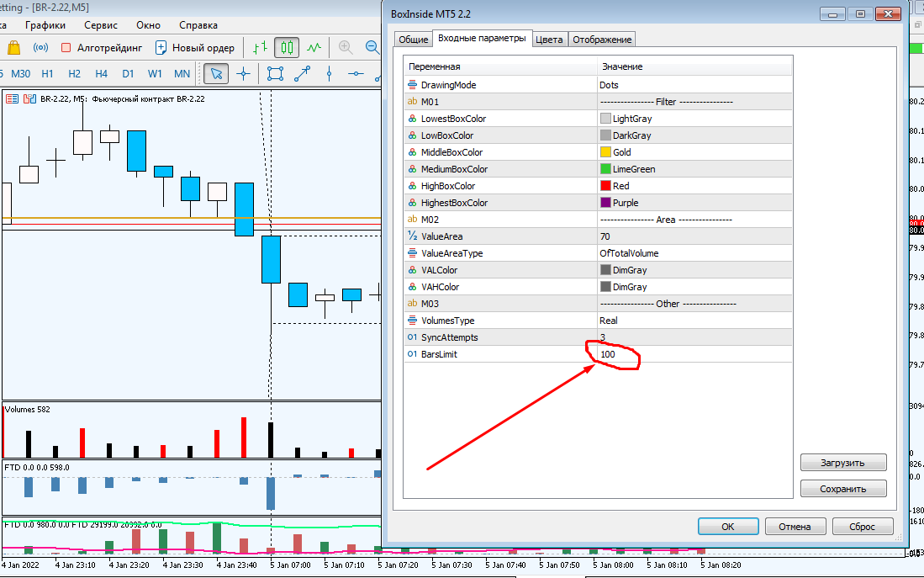Viewport: 924px width, 578px height.
Task: Set W1 timeframe
Action: (155, 74)
